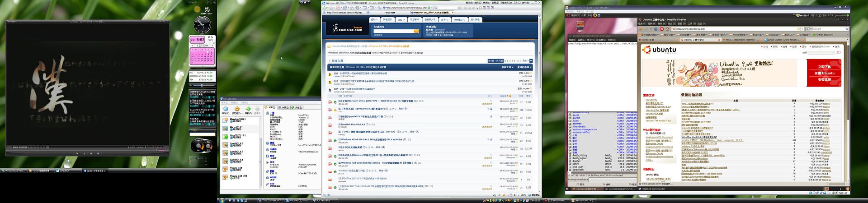The height and width of the screenshot is (203, 868).
Task: Click Google search gadget input field
Action: [202, 134]
